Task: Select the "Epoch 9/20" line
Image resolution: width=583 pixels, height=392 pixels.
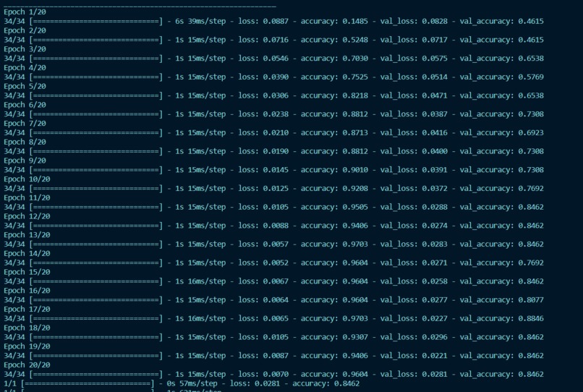Action: pos(25,161)
